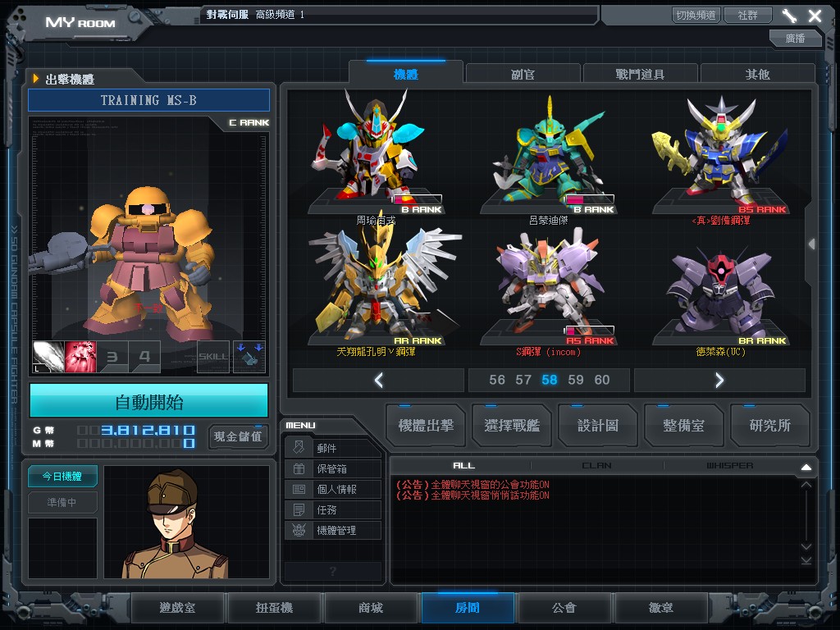Image resolution: width=840 pixels, height=630 pixels.
Task: Open the wrench settings icon
Action: click(x=789, y=16)
